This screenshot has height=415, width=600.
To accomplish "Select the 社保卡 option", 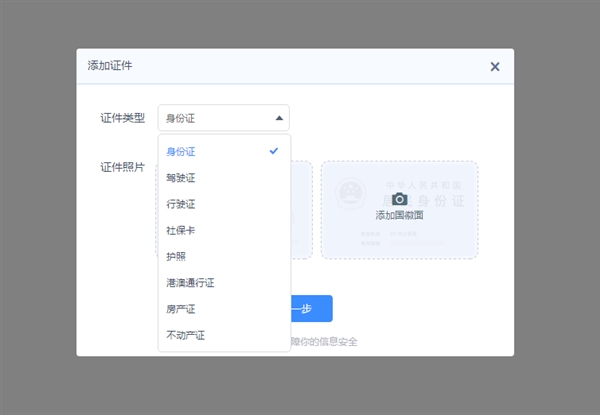I will point(182,230).
